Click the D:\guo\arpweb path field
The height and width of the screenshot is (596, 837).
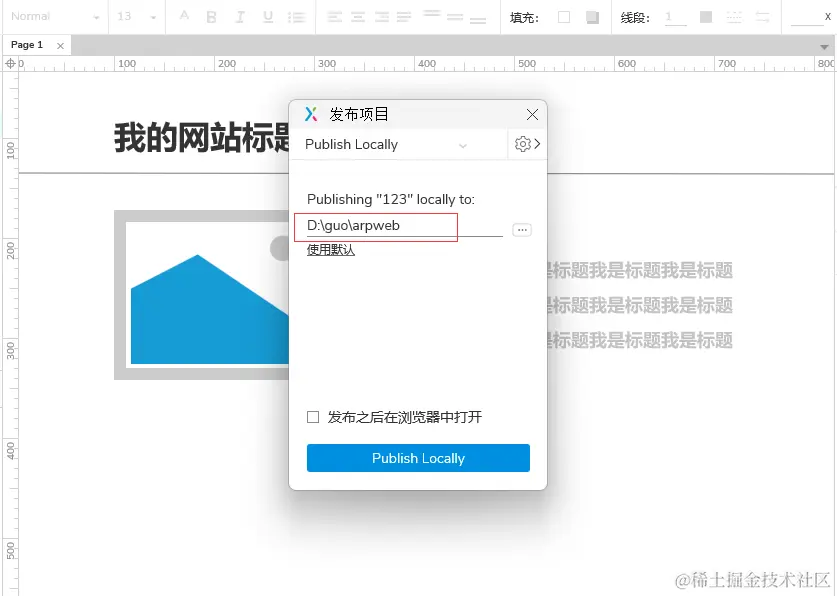pos(405,226)
